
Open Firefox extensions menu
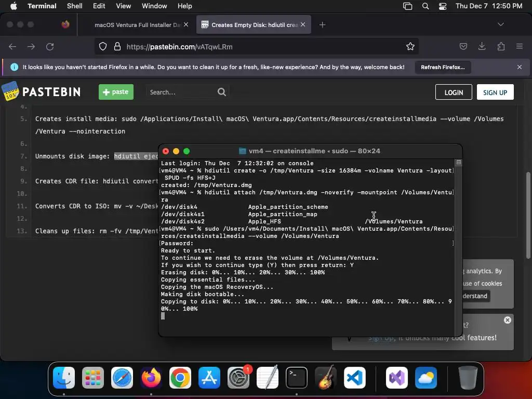tap(501, 46)
